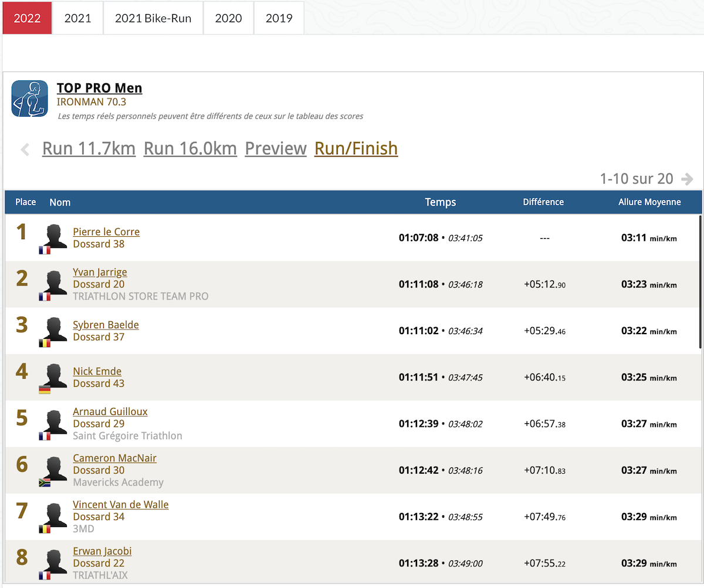Viewport: 704px width, 588px height.
Task: Click Cameron MacNair's avatar silhouette
Action: pyautogui.click(x=55, y=468)
